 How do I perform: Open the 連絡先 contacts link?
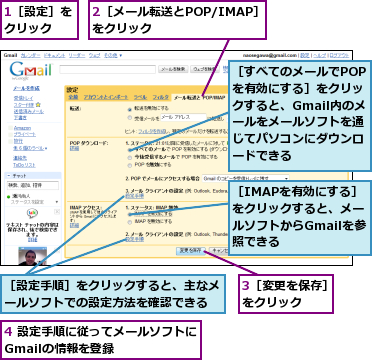20,158
